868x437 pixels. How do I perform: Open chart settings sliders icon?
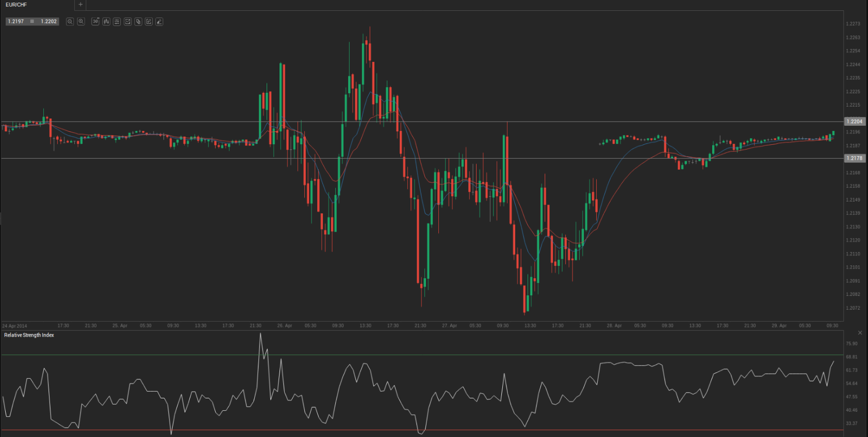coord(117,22)
